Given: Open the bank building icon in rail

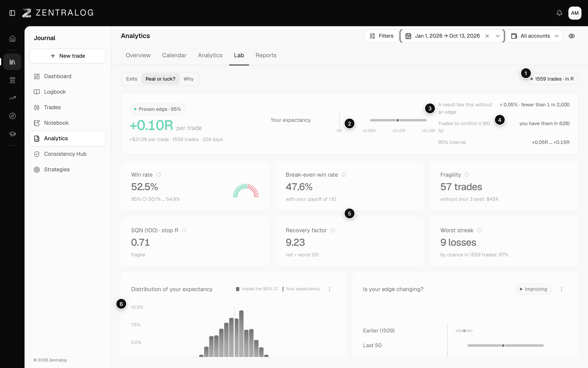Looking at the screenshot, I should click(12, 80).
